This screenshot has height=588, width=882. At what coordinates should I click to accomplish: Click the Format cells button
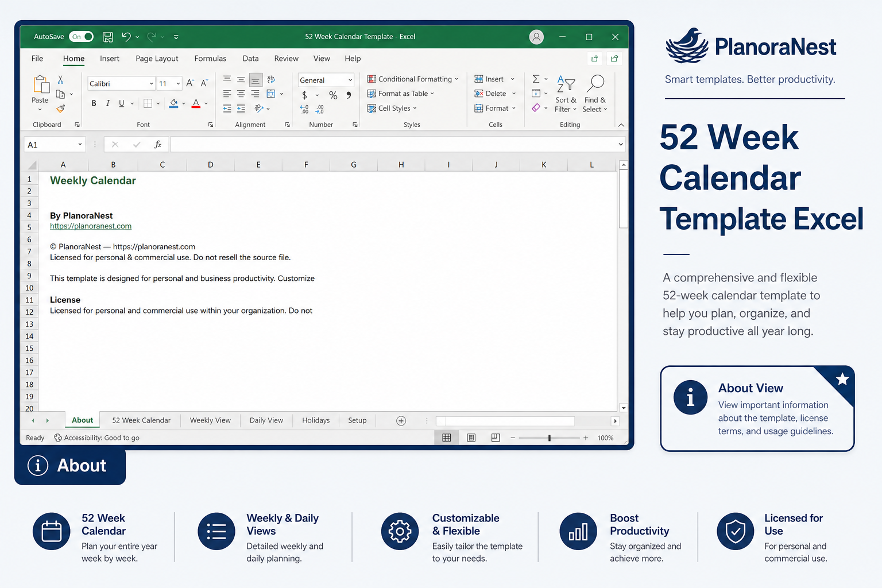click(x=496, y=108)
